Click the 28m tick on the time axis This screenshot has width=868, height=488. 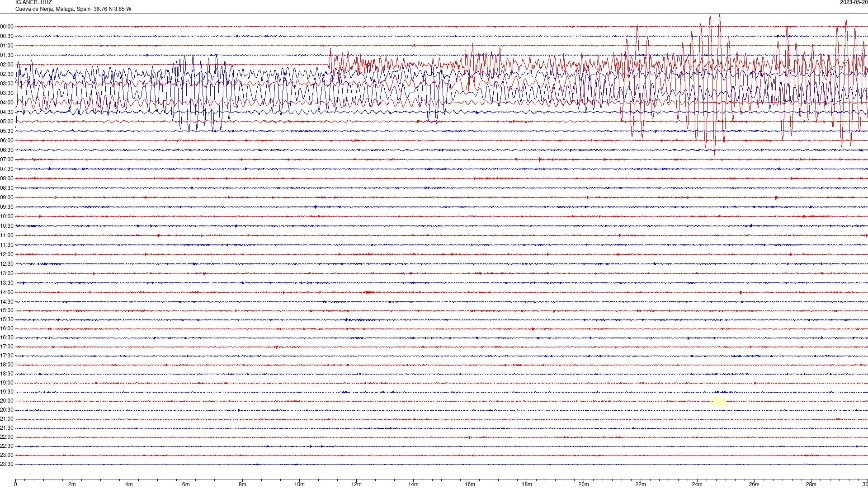tap(811, 484)
